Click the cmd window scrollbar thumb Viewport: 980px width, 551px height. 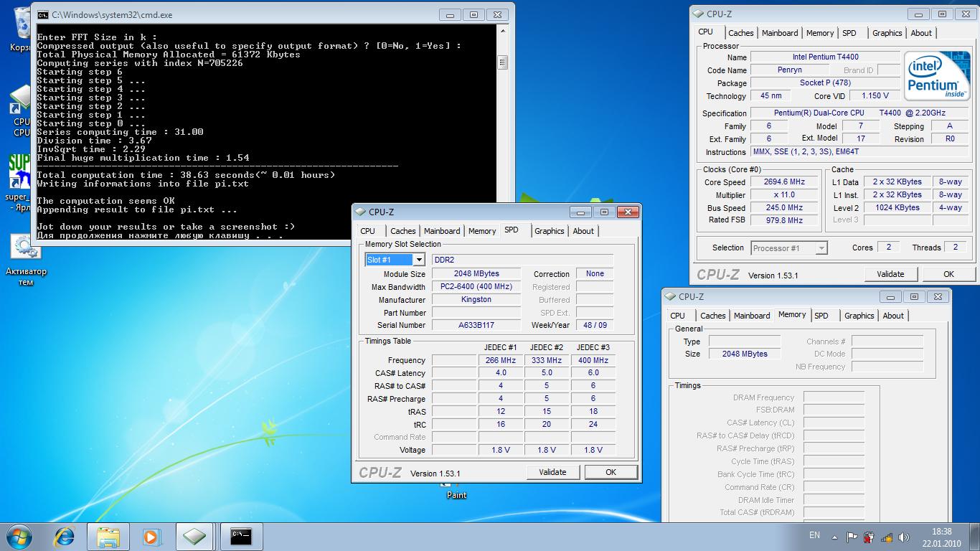tap(502, 62)
